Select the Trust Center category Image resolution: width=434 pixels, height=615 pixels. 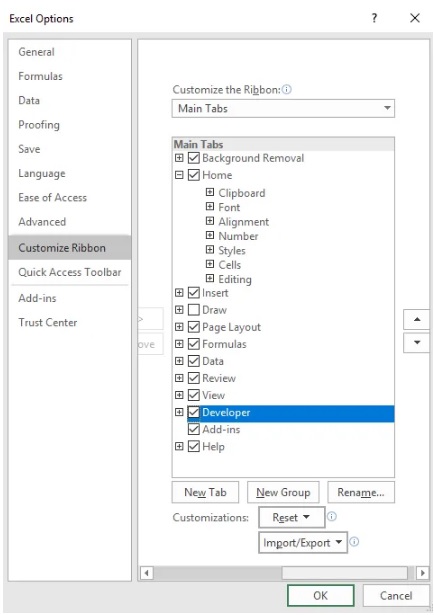point(48,322)
